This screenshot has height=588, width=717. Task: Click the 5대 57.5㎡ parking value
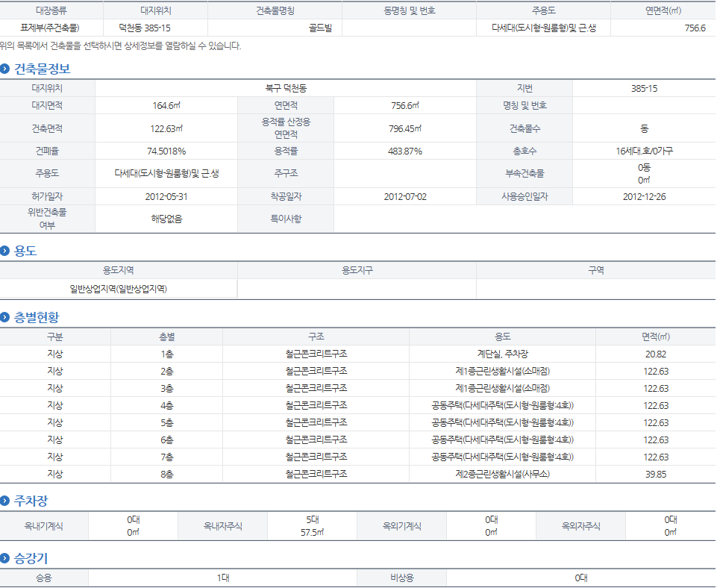pos(313,526)
